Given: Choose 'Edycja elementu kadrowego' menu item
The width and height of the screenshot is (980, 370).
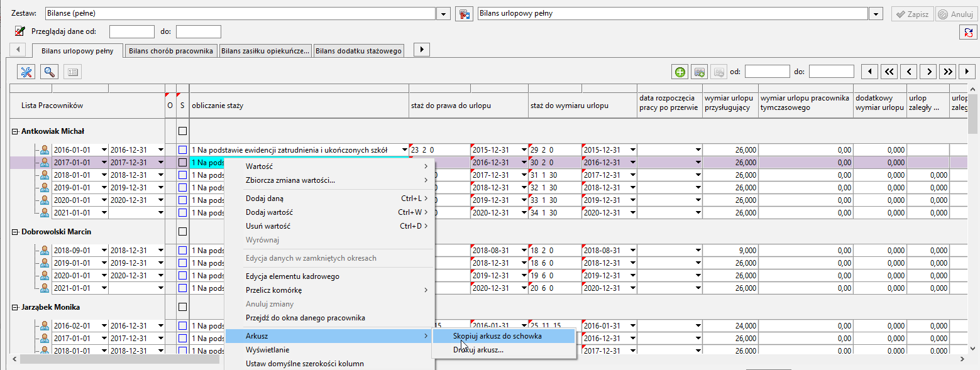Looking at the screenshot, I should (x=329, y=276).
